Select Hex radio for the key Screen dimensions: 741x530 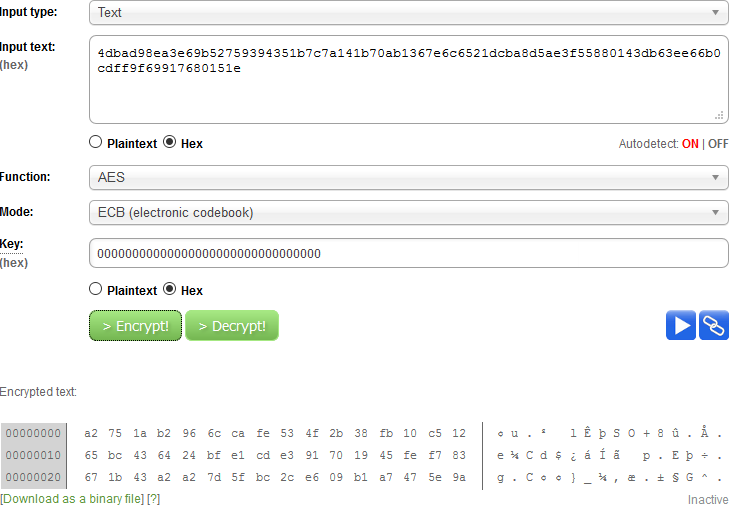click(x=169, y=289)
